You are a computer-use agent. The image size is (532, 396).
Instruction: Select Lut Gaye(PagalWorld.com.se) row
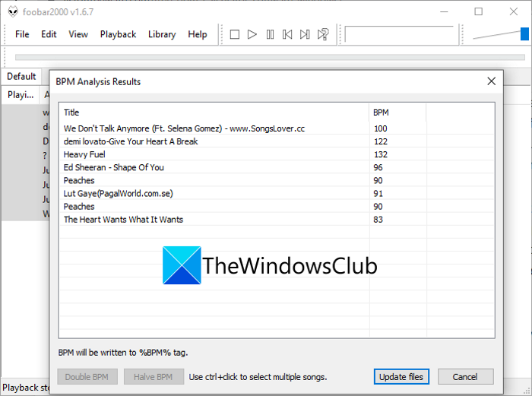pos(277,193)
